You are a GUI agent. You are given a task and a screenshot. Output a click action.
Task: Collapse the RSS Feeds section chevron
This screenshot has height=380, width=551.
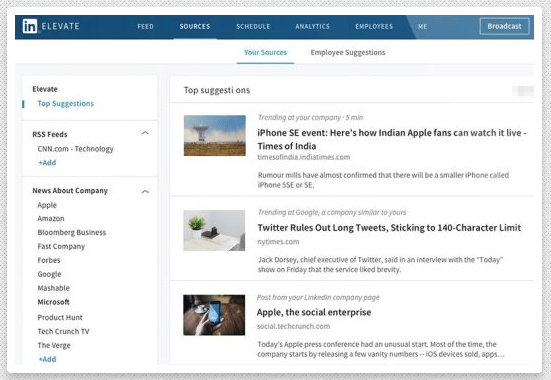pyautogui.click(x=145, y=133)
